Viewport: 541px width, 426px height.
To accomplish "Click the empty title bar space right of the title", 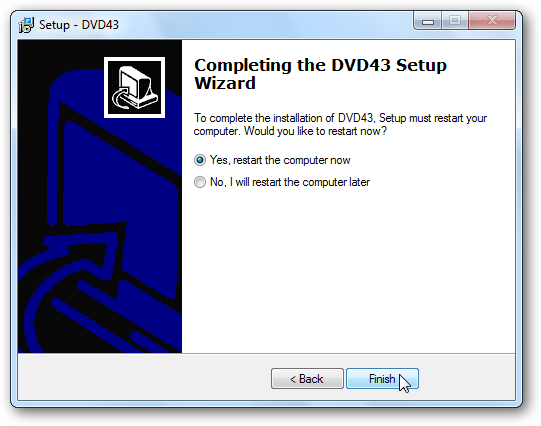I will tap(266, 25).
